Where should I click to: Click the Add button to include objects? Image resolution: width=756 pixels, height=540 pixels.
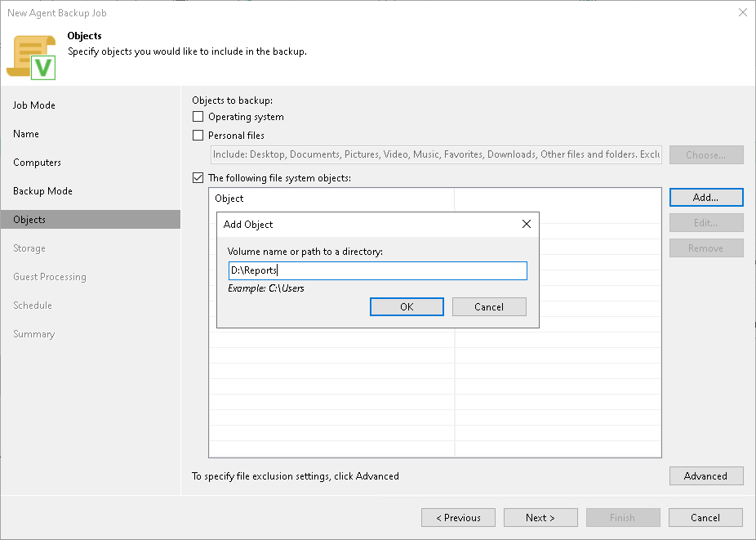point(705,197)
